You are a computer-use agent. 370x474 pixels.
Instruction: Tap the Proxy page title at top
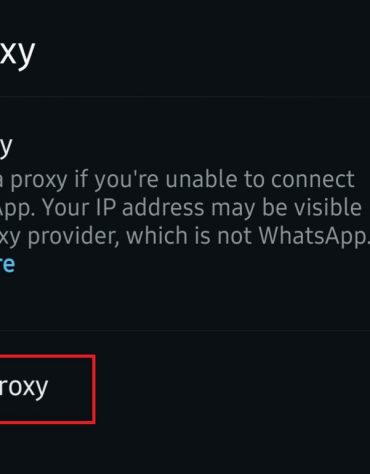pyautogui.click(x=17, y=53)
